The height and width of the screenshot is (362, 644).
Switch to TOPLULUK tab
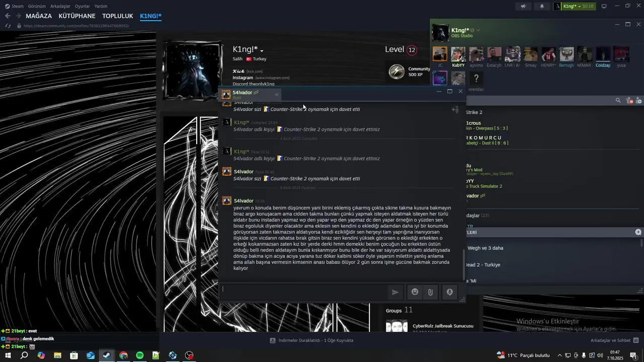pos(118,16)
